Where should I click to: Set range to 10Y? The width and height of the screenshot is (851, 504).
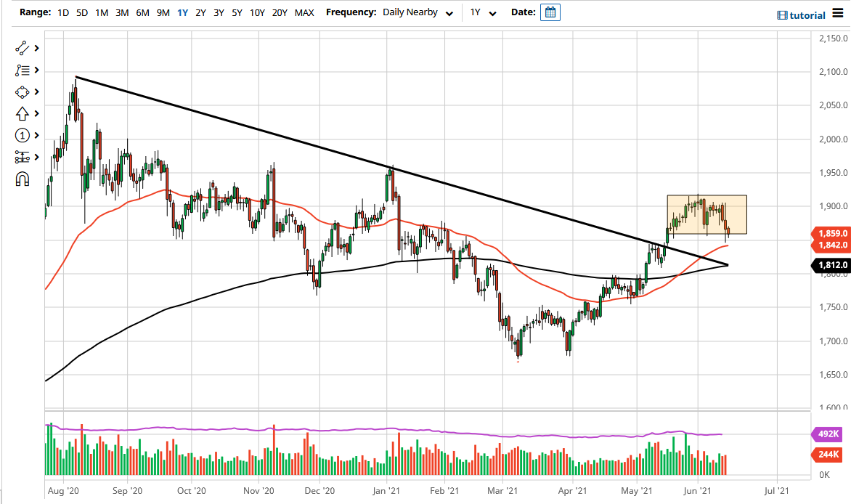pyautogui.click(x=257, y=12)
